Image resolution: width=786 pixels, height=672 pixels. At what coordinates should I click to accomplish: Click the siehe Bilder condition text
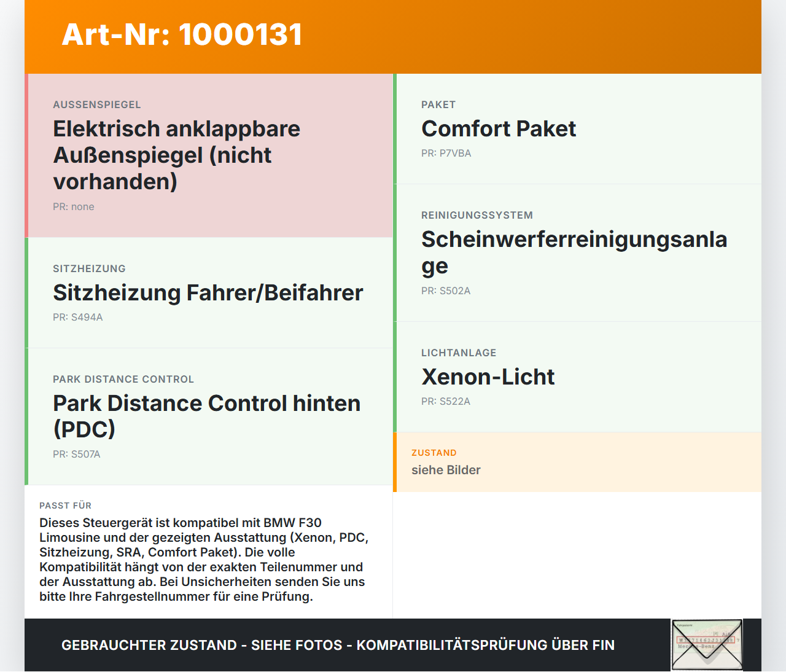(x=446, y=470)
